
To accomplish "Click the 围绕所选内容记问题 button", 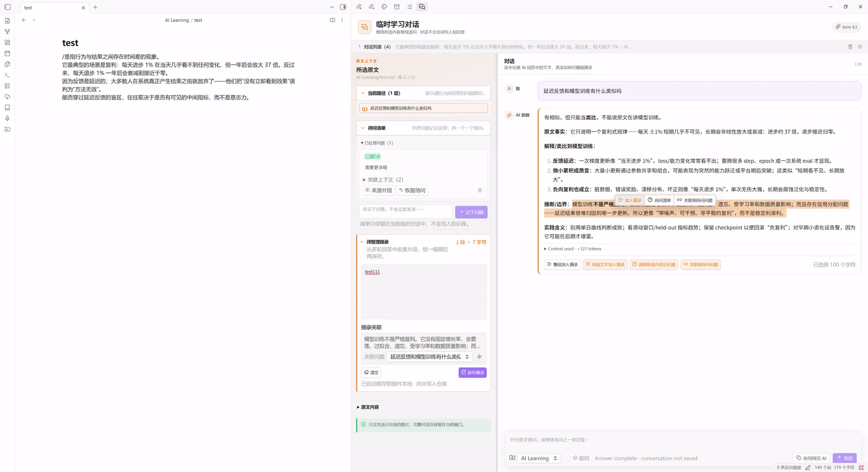I will coord(654,264).
